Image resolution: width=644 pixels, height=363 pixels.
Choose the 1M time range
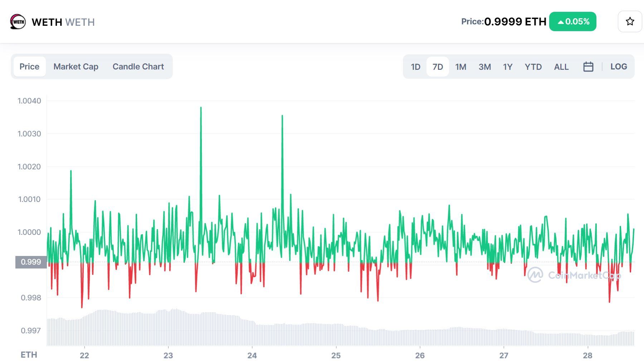pos(461,67)
